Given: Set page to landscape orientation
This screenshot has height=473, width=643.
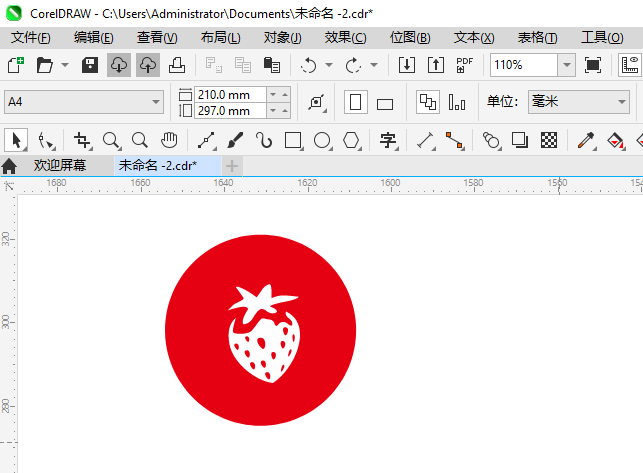Looking at the screenshot, I should coord(385,104).
